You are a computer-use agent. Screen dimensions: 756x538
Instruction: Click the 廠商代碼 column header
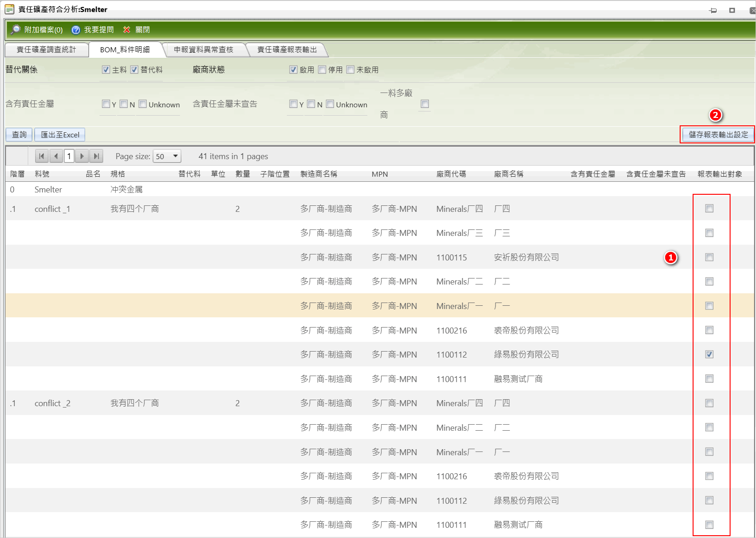(451, 174)
